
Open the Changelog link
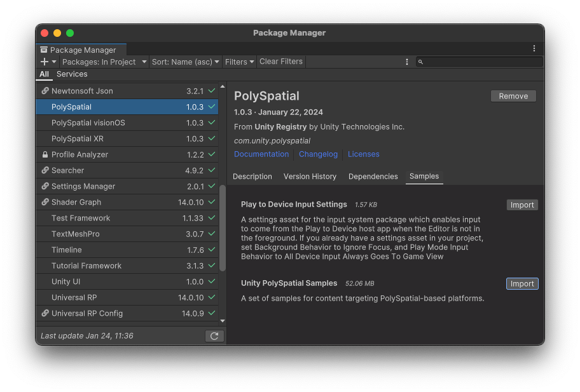click(x=318, y=154)
